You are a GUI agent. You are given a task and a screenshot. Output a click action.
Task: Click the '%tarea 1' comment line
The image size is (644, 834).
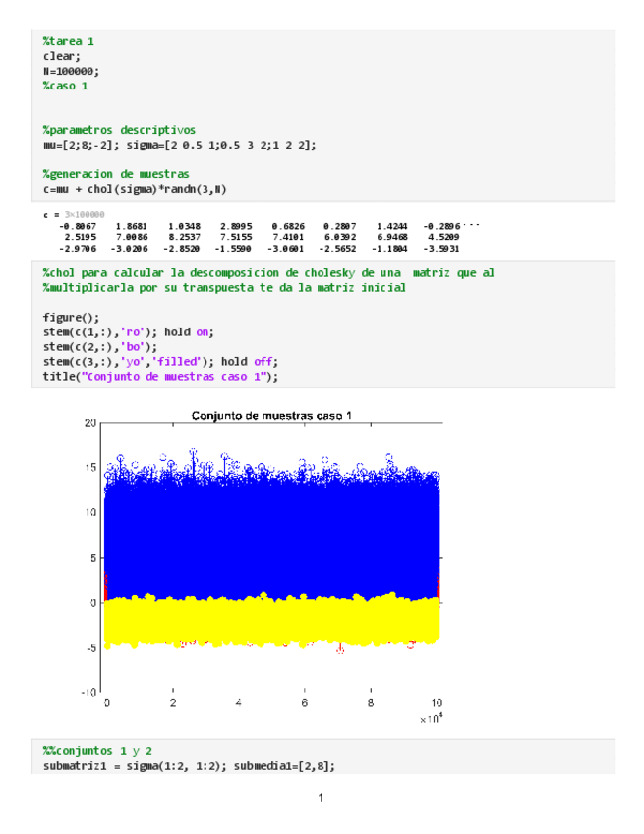click(69, 42)
